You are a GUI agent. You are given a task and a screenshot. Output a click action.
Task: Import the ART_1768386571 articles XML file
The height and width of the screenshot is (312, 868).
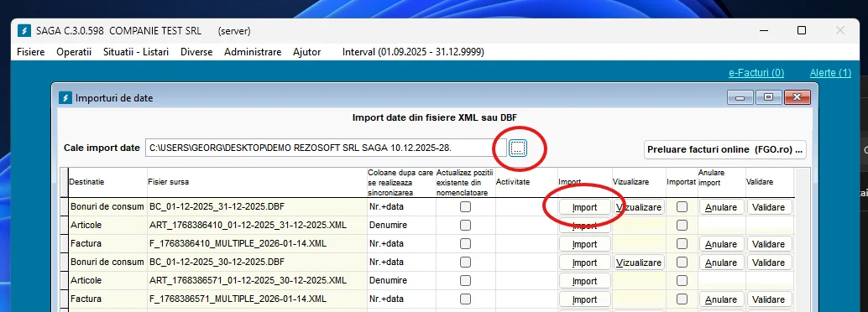click(584, 281)
